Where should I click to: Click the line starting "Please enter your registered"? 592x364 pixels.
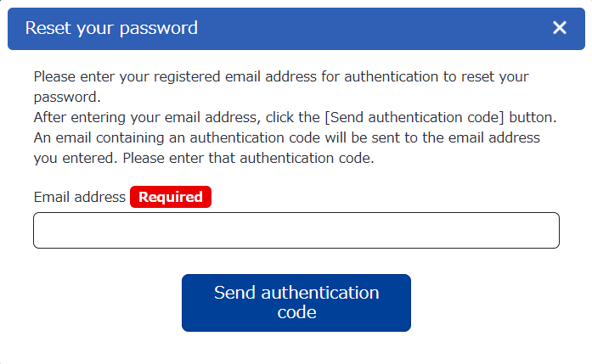tap(280, 76)
